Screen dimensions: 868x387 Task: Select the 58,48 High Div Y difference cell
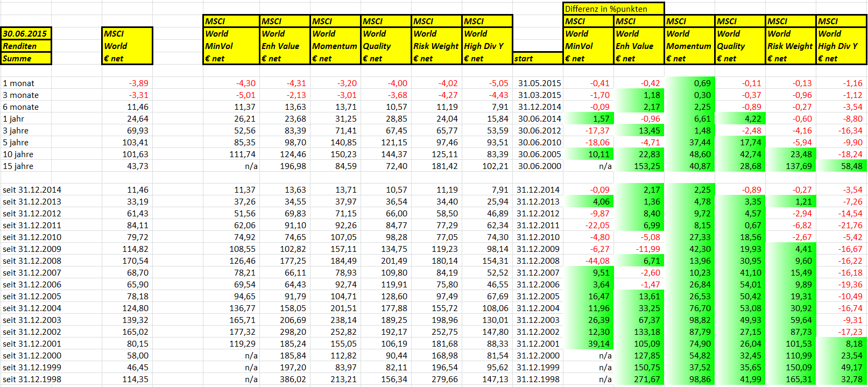(841, 166)
